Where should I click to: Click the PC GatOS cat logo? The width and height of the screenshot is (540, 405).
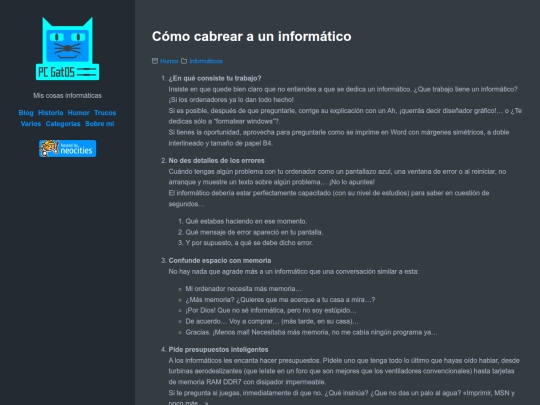point(68,49)
